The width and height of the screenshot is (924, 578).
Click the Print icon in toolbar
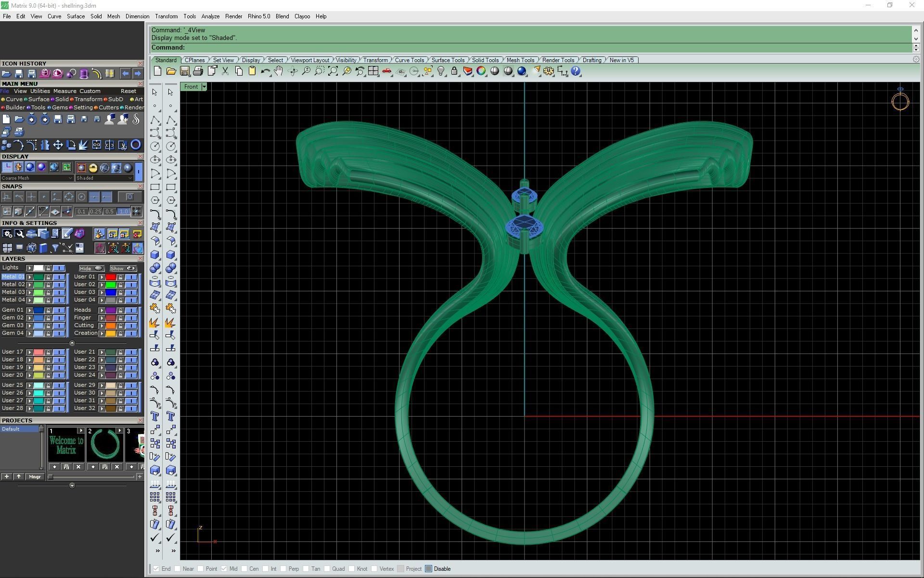coord(198,71)
